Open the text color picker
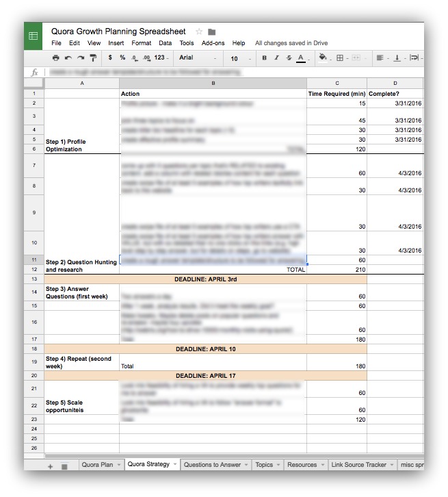 (x=301, y=58)
